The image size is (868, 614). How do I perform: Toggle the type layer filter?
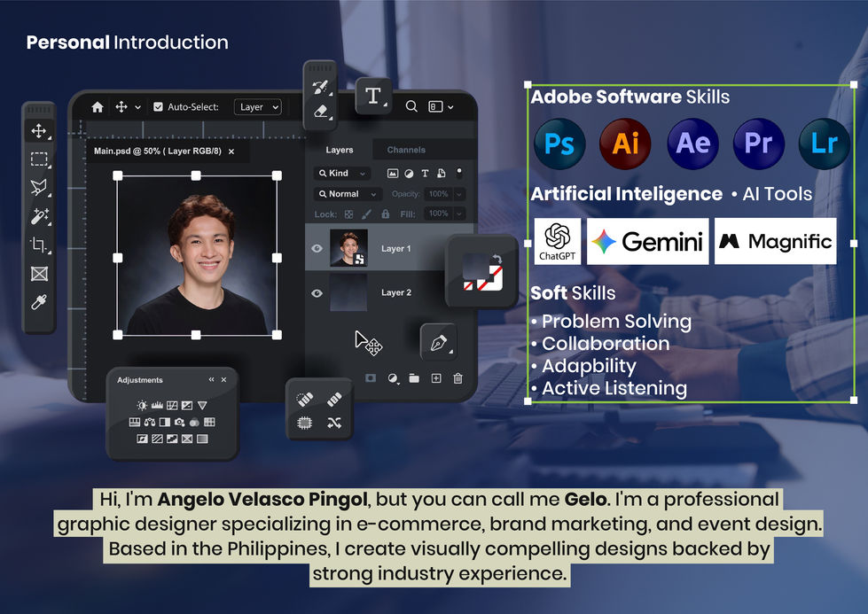[425, 173]
